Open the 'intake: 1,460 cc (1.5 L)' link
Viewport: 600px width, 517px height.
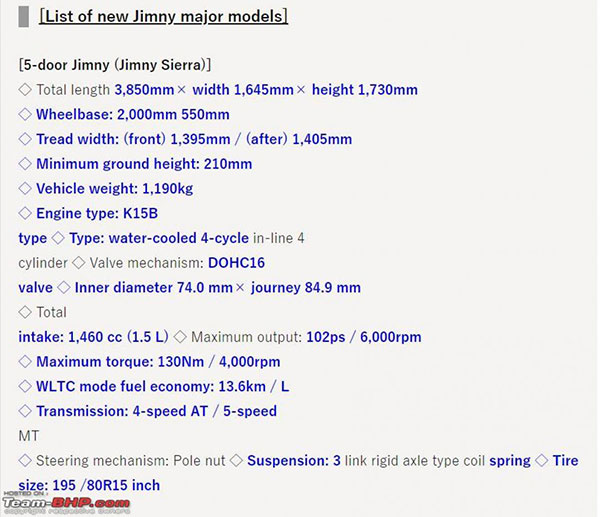pyautogui.click(x=94, y=337)
